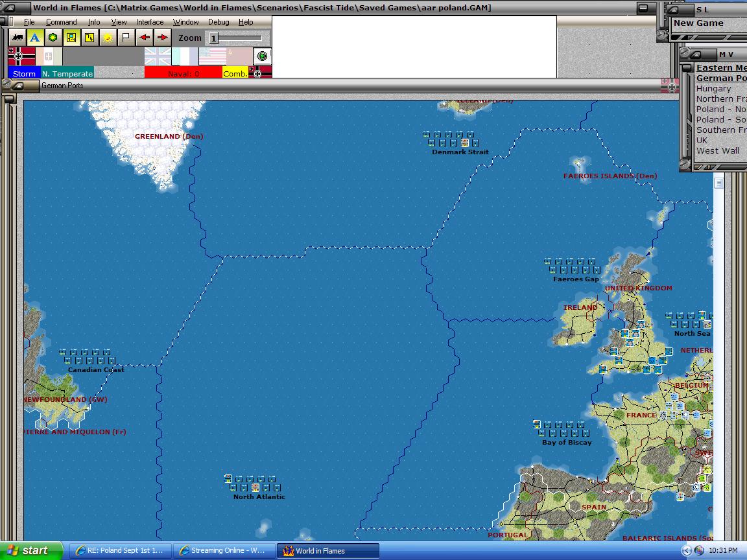Click the red Naval: 0 status box
This screenshot has width=747, height=560.
coord(184,73)
